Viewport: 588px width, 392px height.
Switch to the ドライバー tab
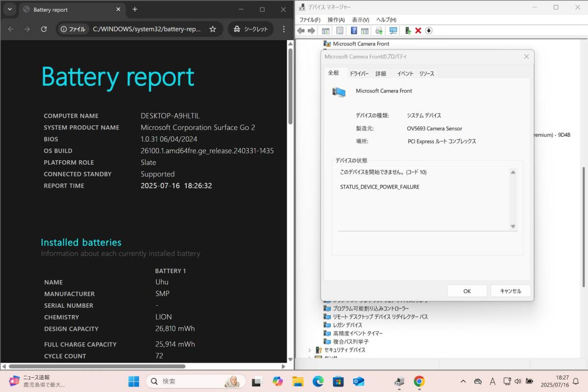359,73
